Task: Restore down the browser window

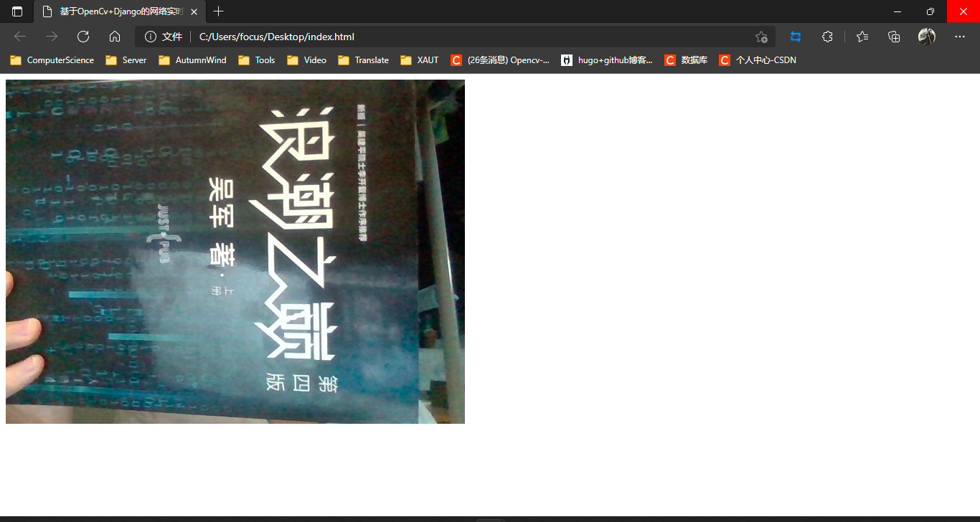Action: [930, 11]
